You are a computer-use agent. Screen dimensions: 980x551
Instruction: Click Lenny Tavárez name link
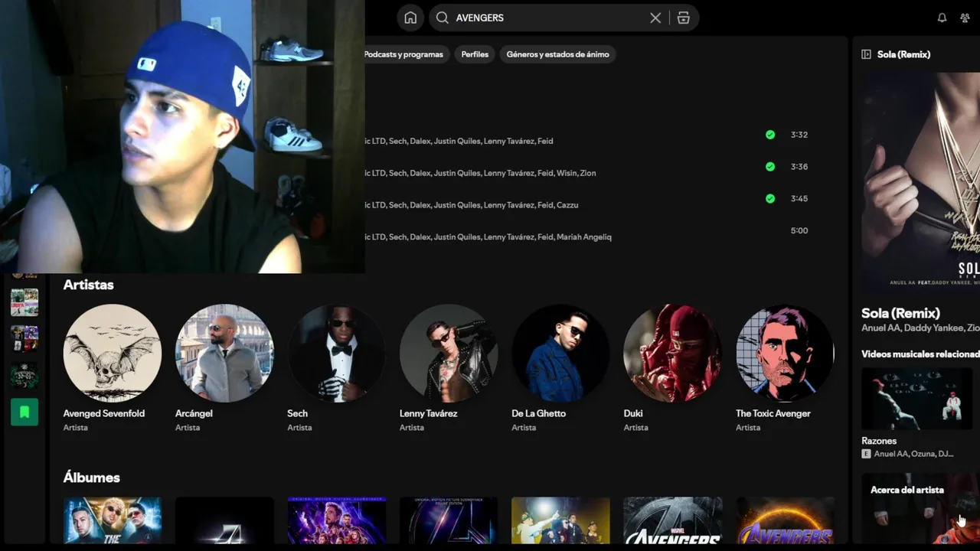428,413
